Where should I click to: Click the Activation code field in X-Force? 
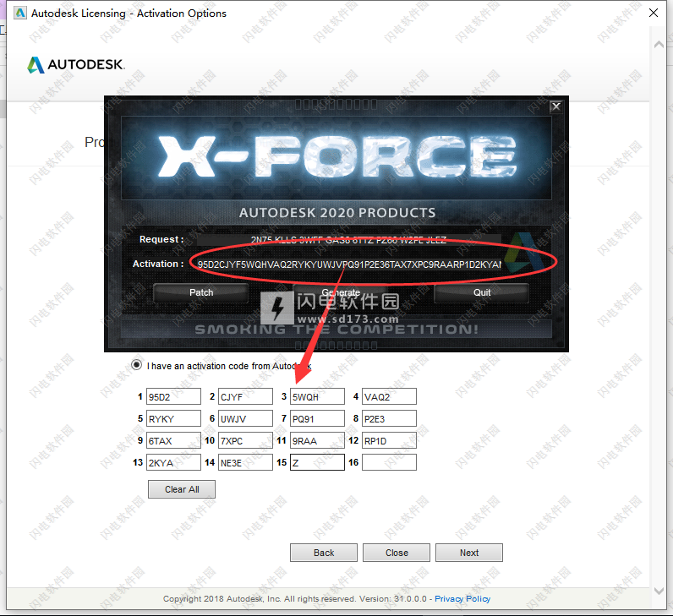pyautogui.click(x=348, y=264)
